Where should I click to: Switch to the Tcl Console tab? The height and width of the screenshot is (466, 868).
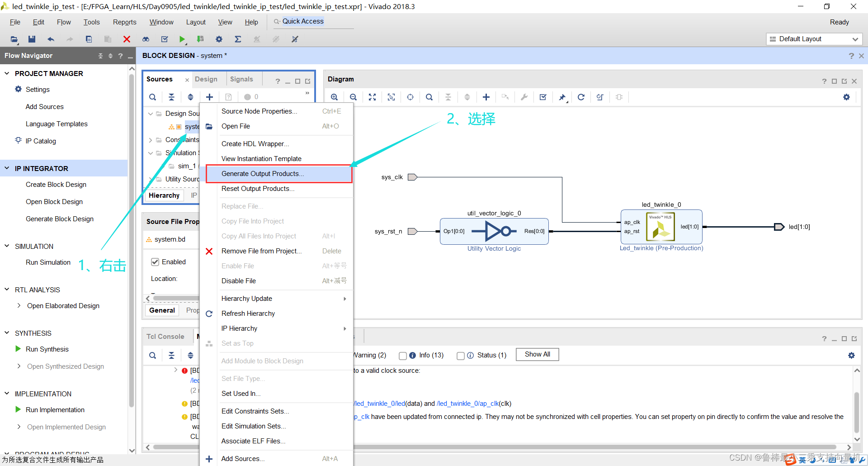165,337
